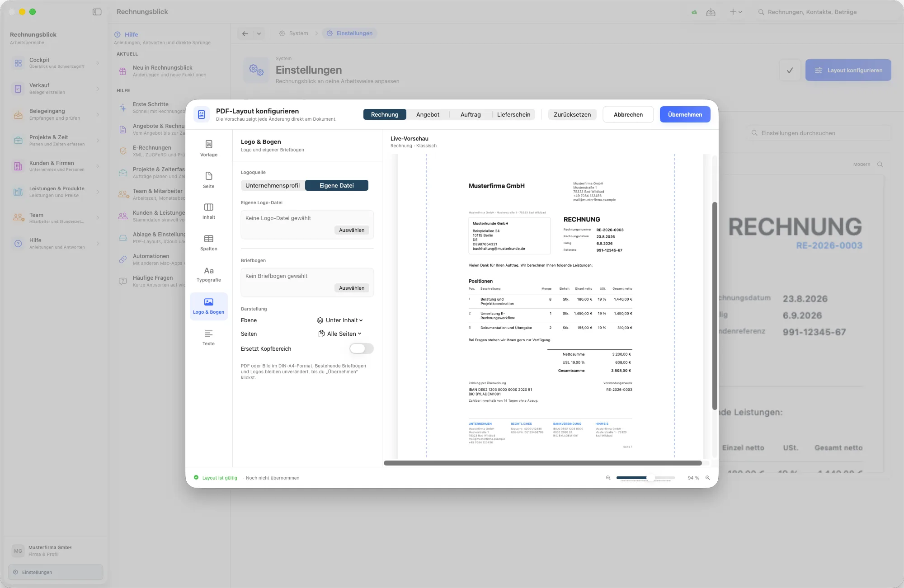Image resolution: width=904 pixels, height=588 pixels.
Task: Switch to the Rechnung tab
Action: click(x=385, y=115)
